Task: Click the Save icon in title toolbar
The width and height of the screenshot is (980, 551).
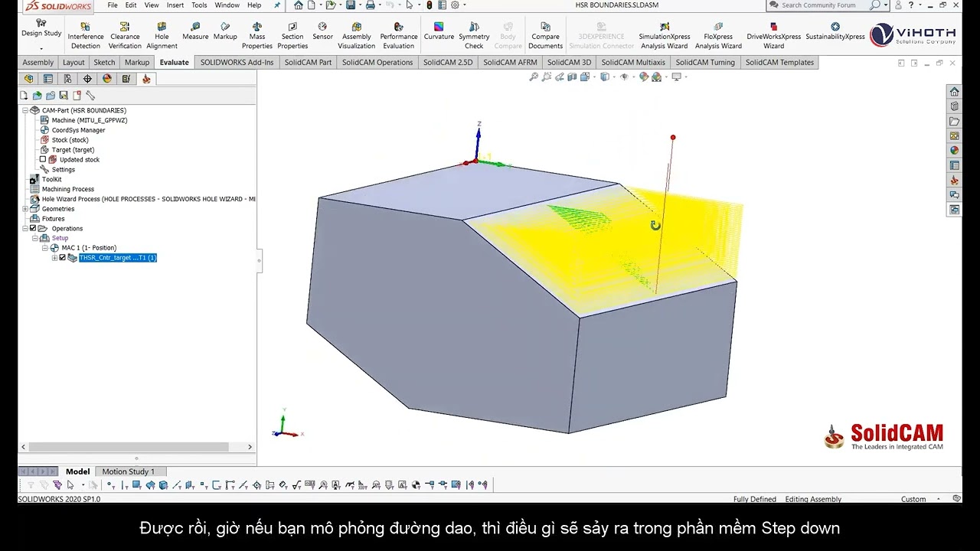Action: [x=351, y=5]
